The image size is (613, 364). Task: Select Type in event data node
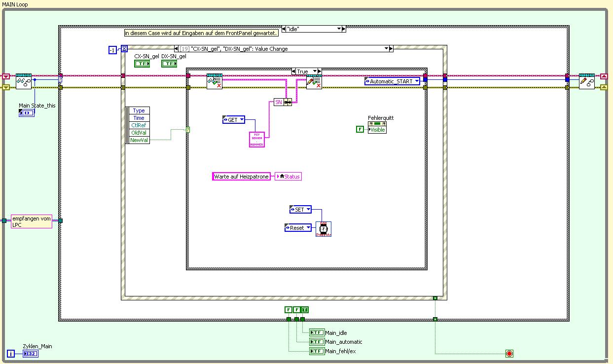[139, 110]
